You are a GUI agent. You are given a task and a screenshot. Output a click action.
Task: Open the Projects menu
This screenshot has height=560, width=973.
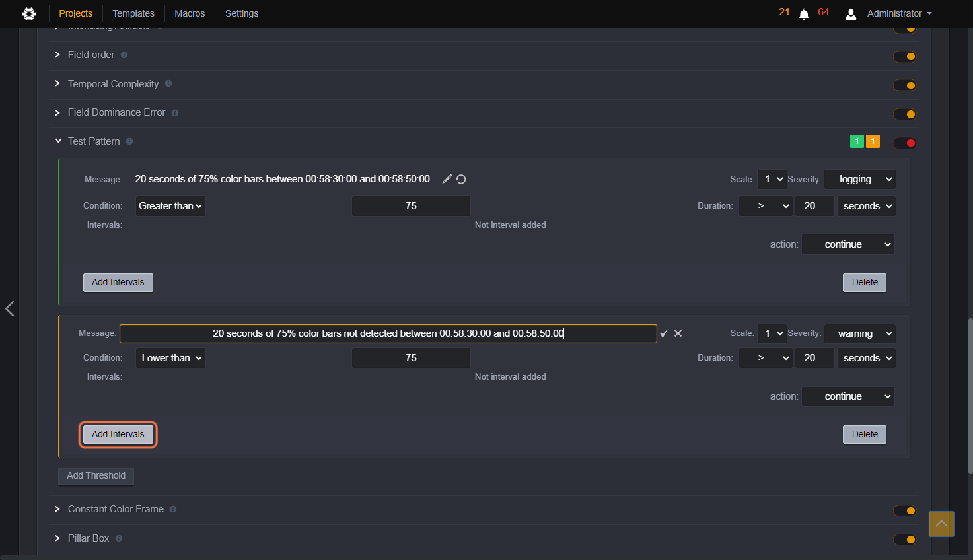pos(76,13)
